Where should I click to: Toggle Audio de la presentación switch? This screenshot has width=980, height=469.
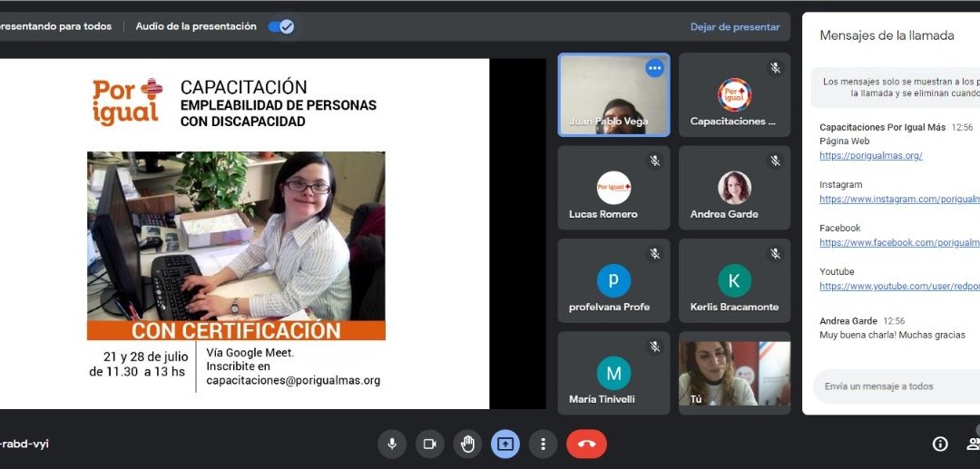(281, 27)
